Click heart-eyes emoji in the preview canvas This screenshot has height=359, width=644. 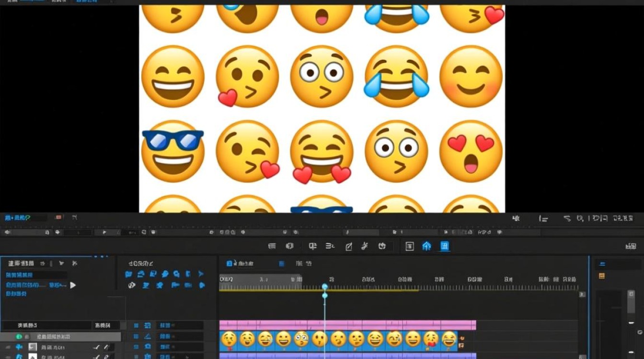pyautogui.click(x=471, y=151)
